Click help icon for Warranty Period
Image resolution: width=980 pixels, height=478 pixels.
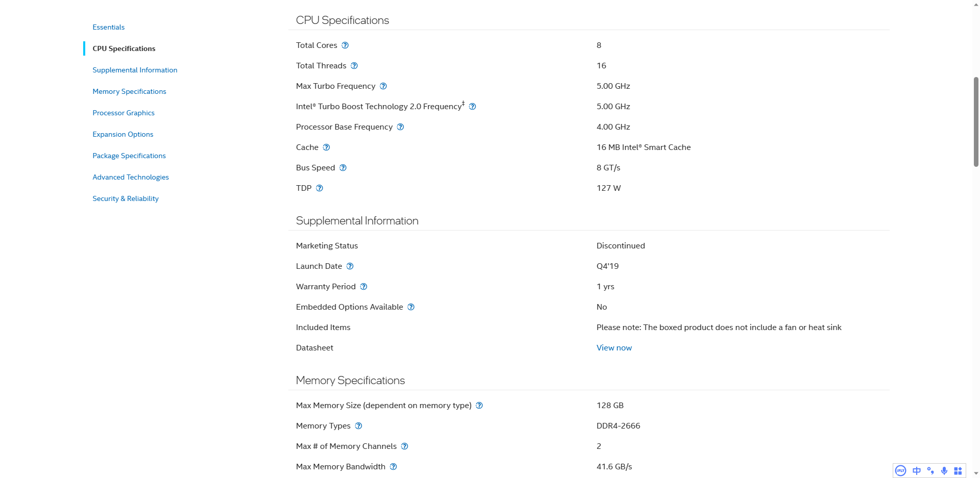(364, 287)
